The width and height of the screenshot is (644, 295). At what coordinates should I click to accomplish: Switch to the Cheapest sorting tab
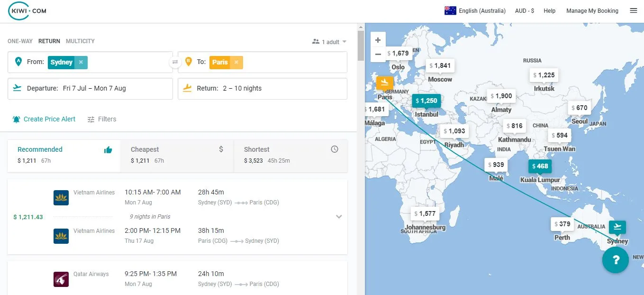pos(177,155)
